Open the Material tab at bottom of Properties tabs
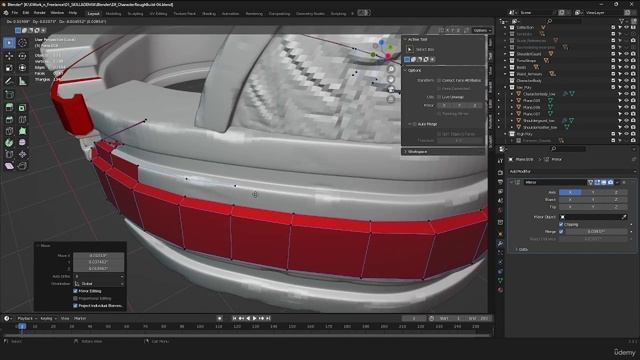This screenshot has width=640, height=360. [x=500, y=290]
